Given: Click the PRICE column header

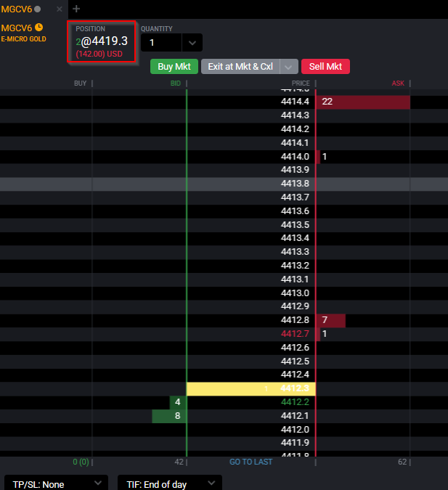Looking at the screenshot, I should tap(301, 83).
